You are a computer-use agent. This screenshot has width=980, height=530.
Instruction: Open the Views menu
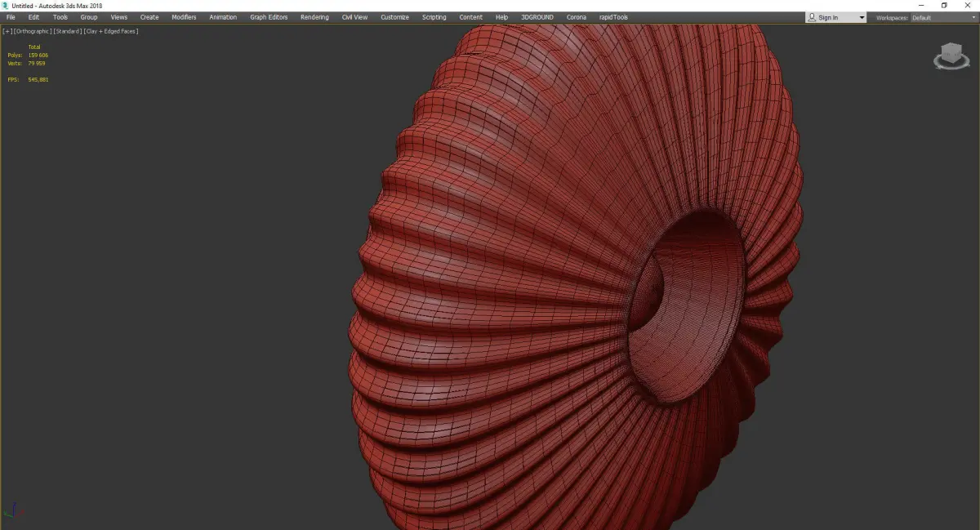coord(119,17)
